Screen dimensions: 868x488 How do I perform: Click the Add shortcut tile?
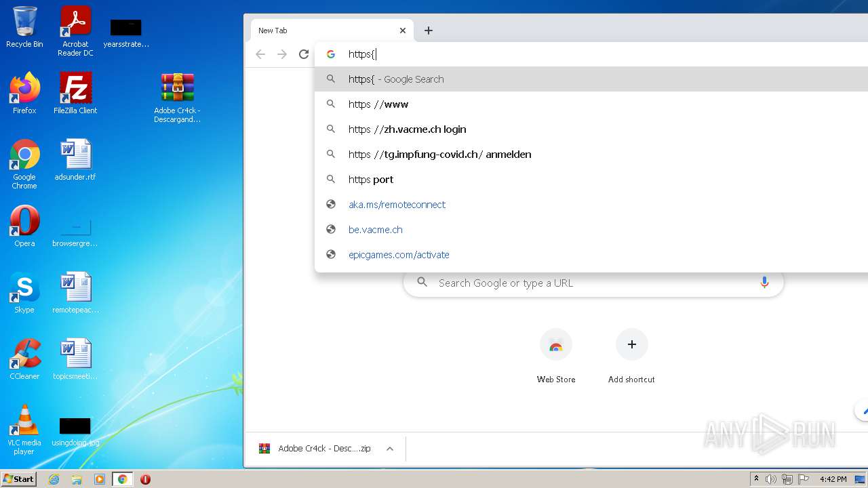[x=631, y=357]
